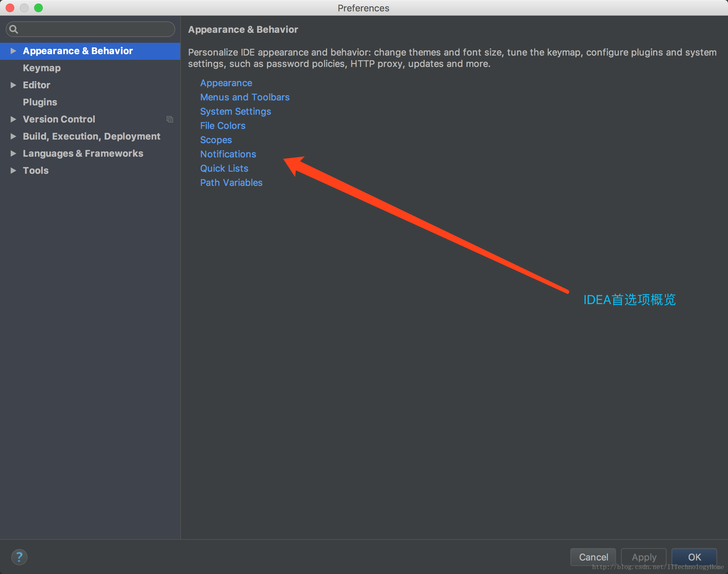Open Menus and Toolbars link
The height and width of the screenshot is (574, 728).
(x=245, y=97)
